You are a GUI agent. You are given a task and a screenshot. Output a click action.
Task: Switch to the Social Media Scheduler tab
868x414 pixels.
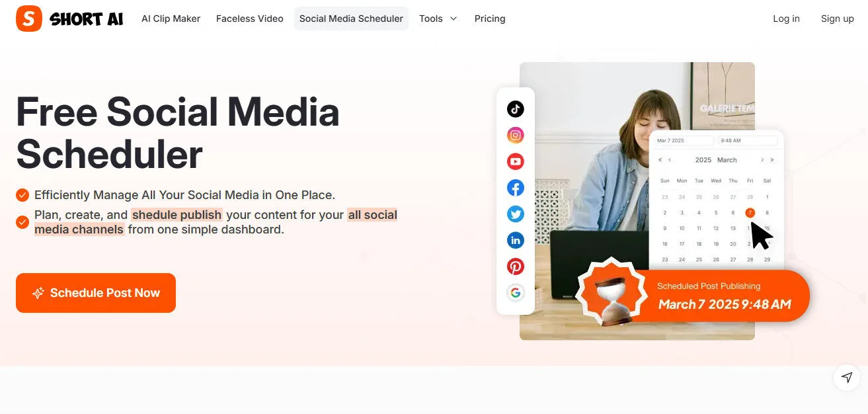(x=350, y=19)
